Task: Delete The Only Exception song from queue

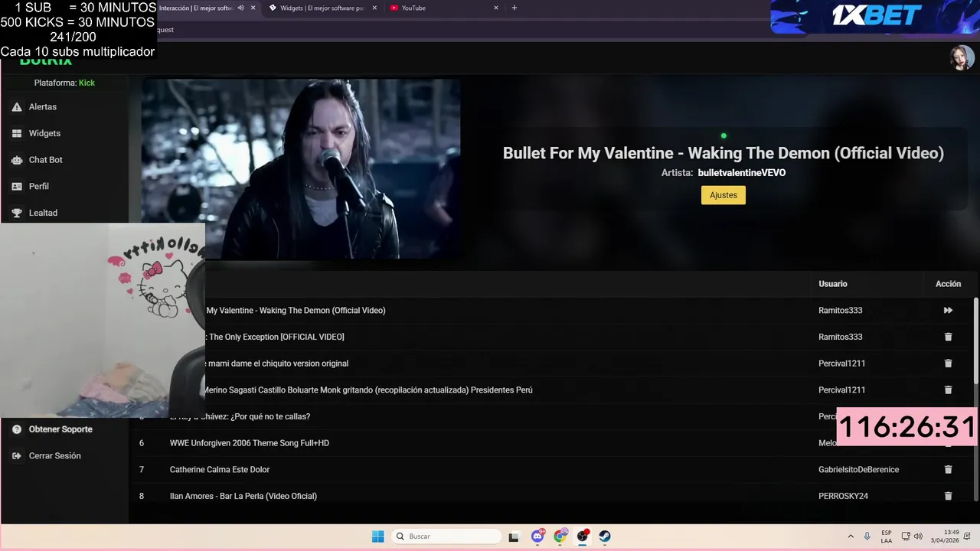Action: pos(948,337)
